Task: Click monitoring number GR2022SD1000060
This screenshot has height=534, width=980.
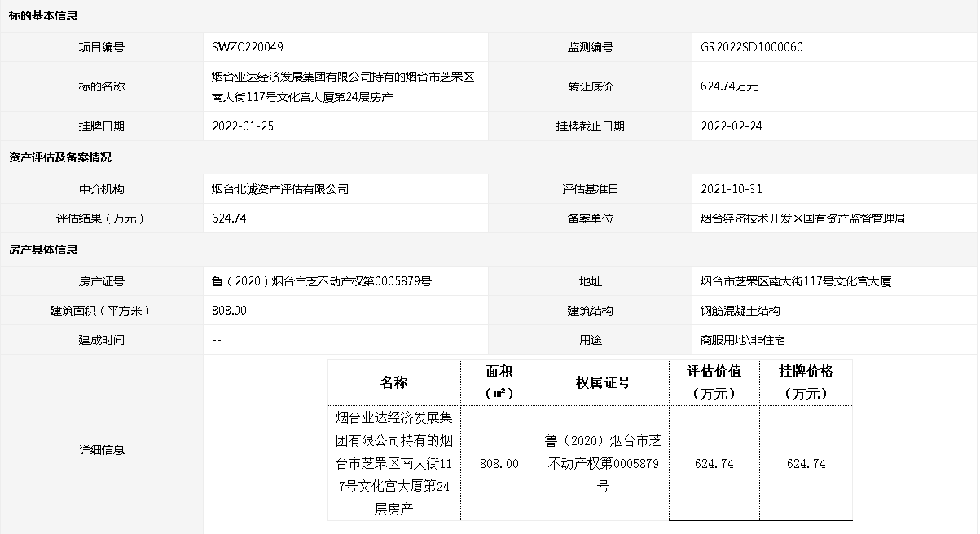Action: (x=752, y=47)
